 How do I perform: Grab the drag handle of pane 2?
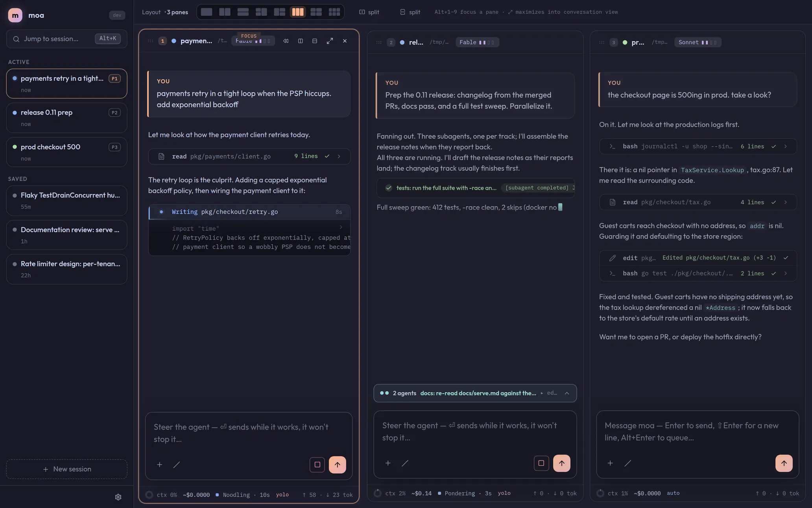coord(379,43)
